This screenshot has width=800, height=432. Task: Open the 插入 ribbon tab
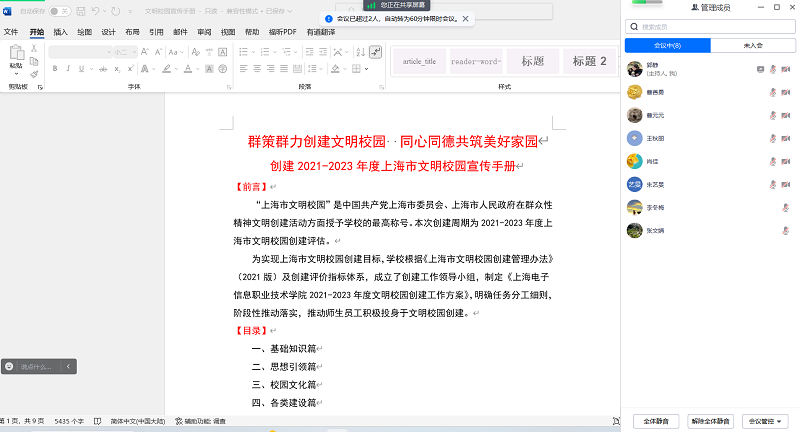click(x=61, y=32)
